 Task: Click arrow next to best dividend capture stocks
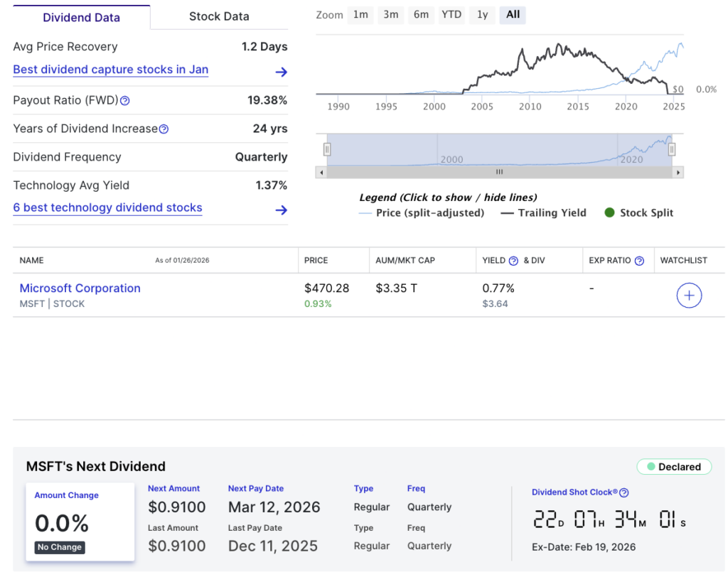point(281,72)
